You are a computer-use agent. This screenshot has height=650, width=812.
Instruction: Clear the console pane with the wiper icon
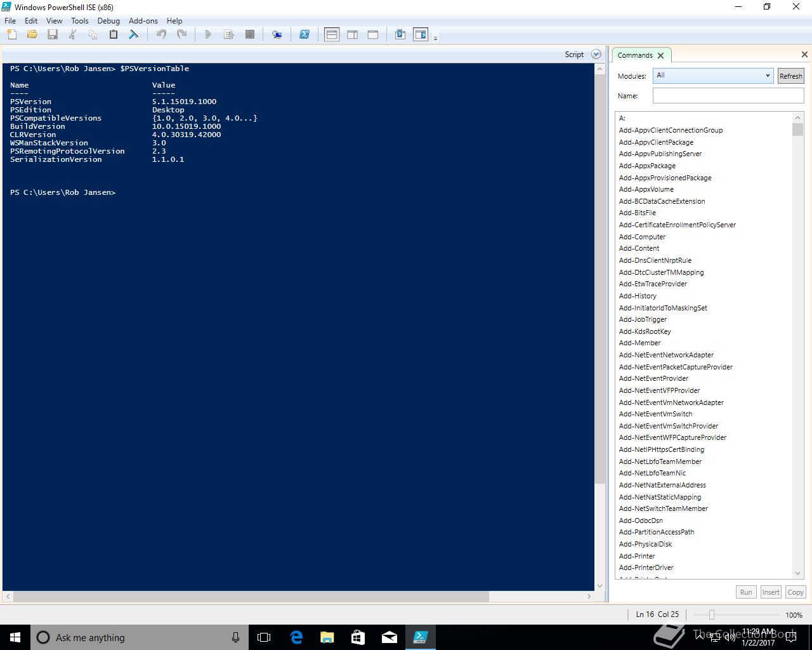pos(134,35)
